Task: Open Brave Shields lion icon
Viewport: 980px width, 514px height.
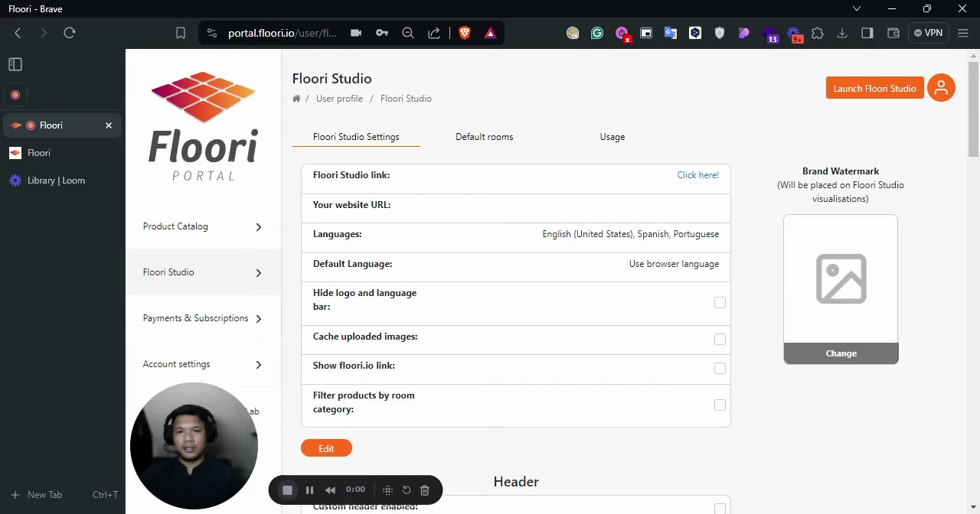Action: point(465,33)
